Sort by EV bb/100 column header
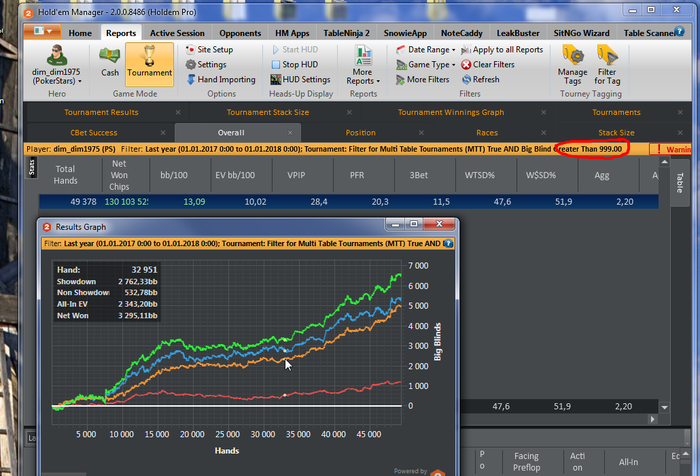The width and height of the screenshot is (700, 476). pyautogui.click(x=235, y=175)
